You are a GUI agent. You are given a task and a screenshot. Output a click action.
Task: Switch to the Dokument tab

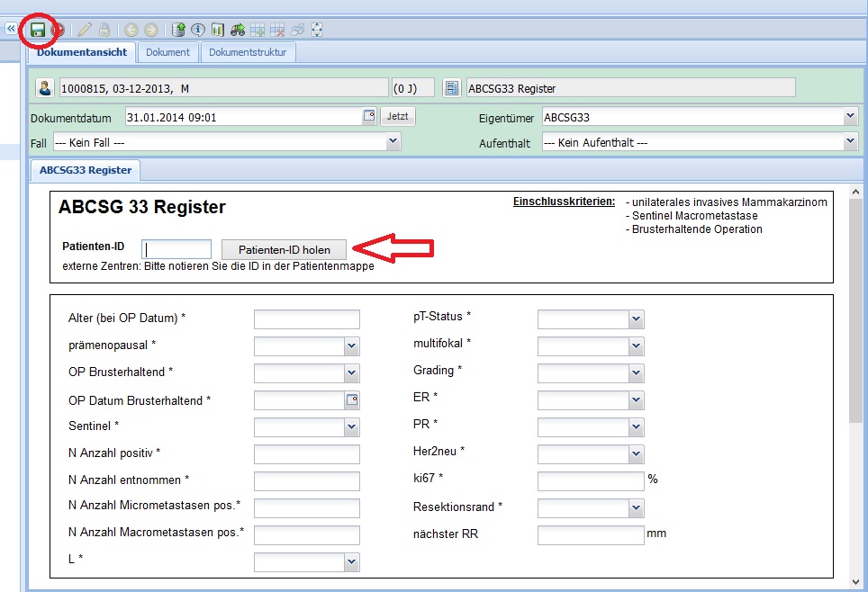(x=167, y=52)
